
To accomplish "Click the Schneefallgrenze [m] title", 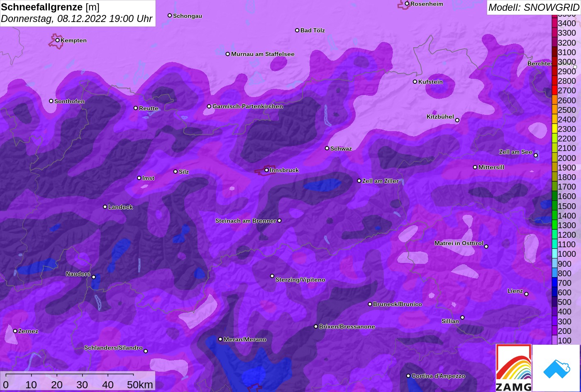I will pyautogui.click(x=50, y=7).
